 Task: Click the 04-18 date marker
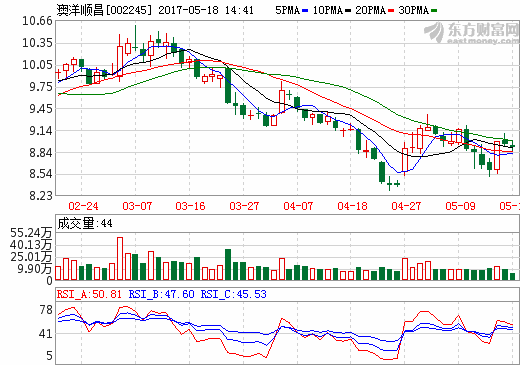pos(352,206)
